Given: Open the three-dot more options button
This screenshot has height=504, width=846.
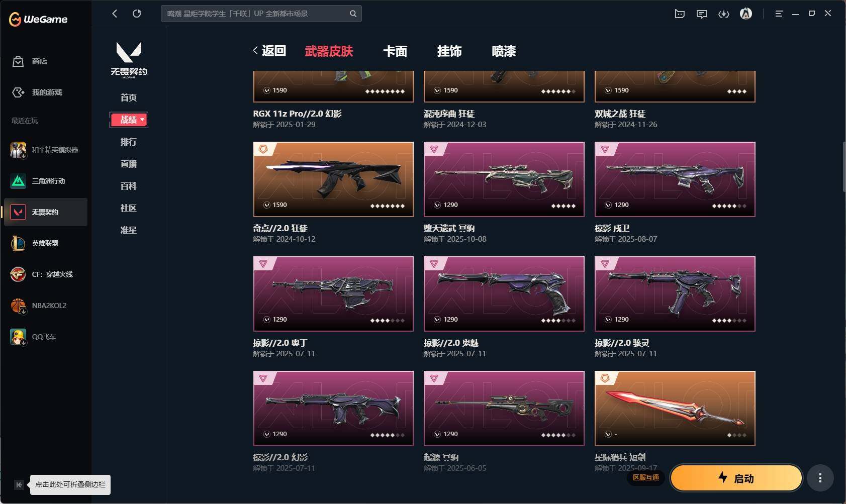Looking at the screenshot, I should 820,478.
